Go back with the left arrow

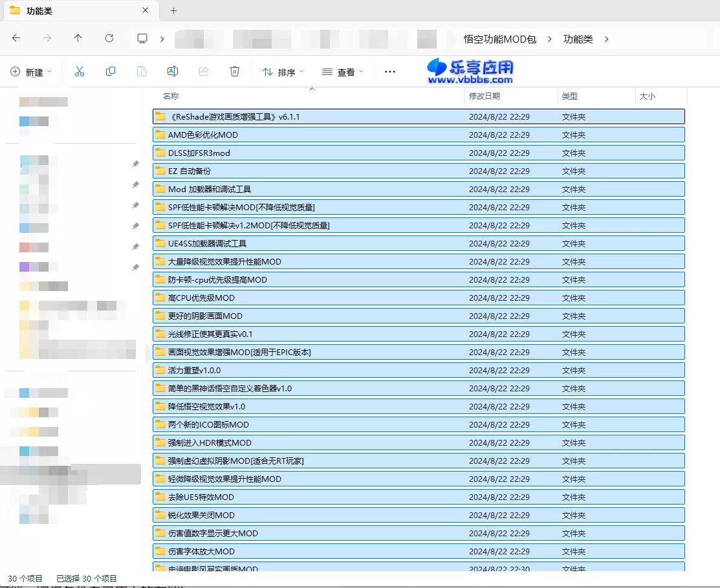tap(16, 39)
